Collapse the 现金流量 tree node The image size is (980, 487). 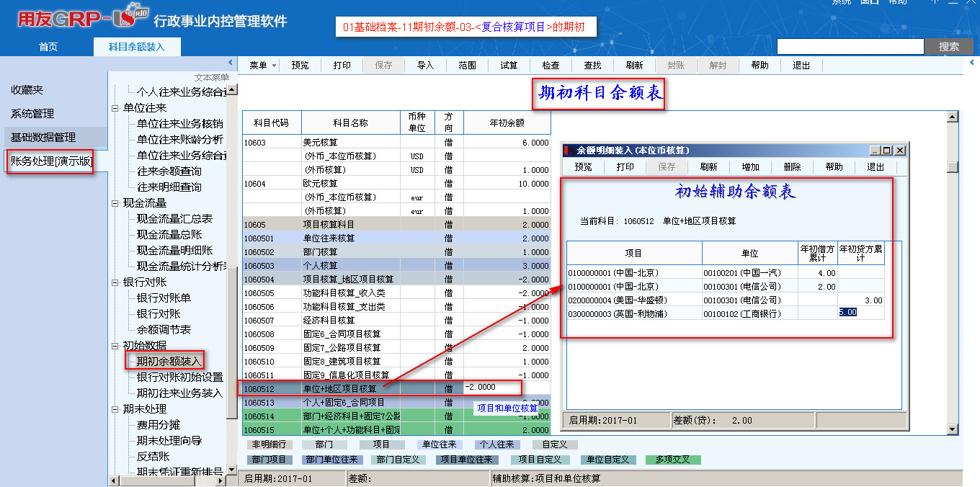coord(115,203)
